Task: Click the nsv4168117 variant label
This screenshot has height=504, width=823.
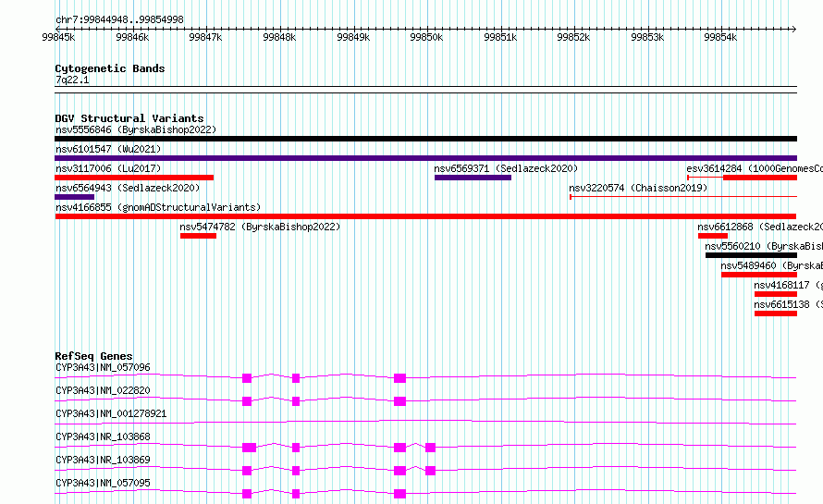Action: click(789, 285)
